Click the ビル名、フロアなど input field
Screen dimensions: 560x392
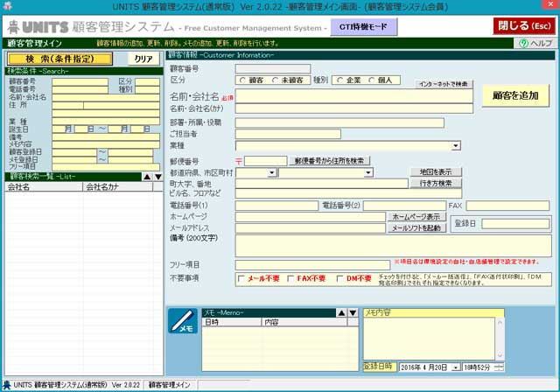click(x=348, y=193)
